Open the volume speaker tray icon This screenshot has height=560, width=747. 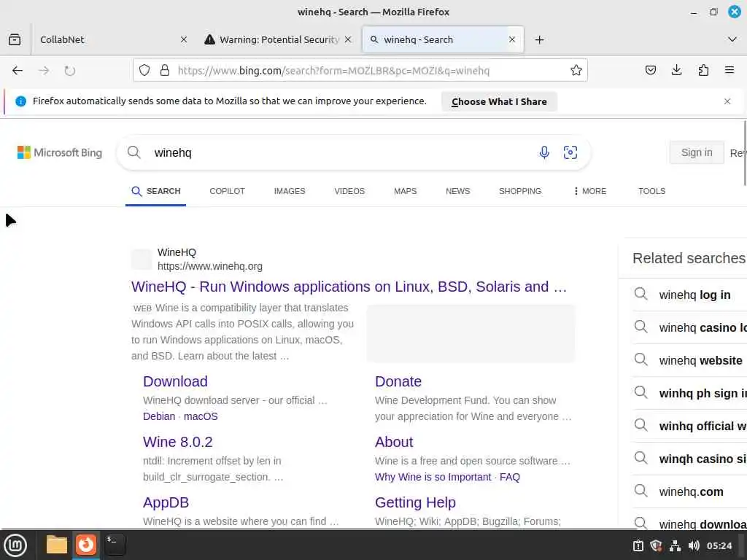(694, 545)
